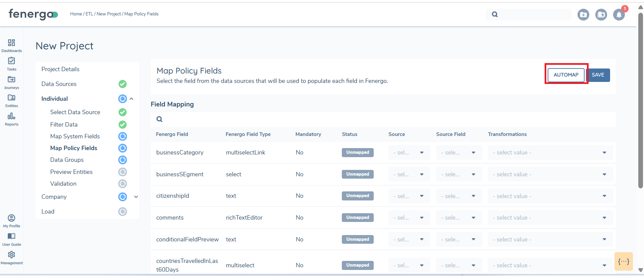Collapse the Individual section chevron
The height and width of the screenshot is (276, 644).
tap(132, 99)
